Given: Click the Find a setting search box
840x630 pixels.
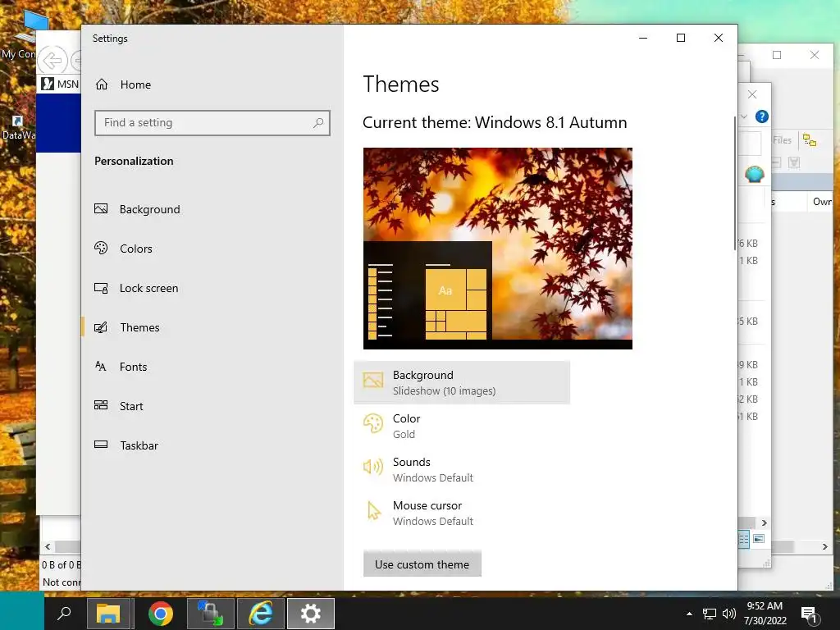Looking at the screenshot, I should (x=212, y=123).
